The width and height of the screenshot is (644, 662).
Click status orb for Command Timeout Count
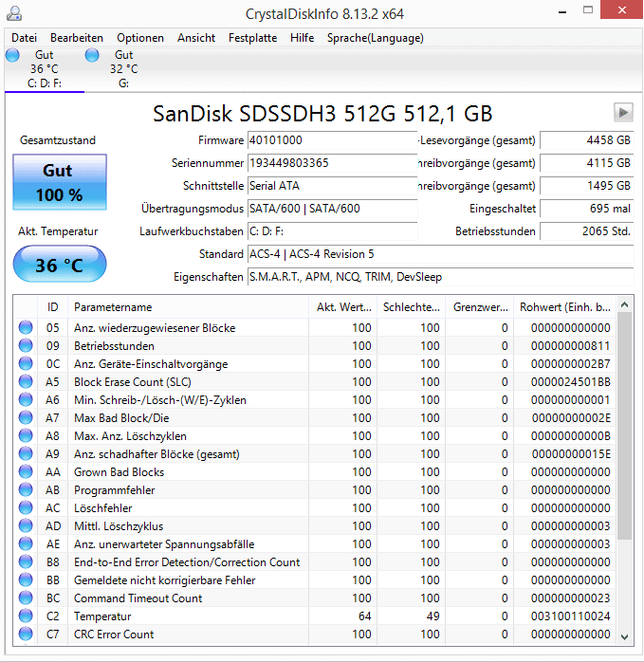(x=26, y=598)
